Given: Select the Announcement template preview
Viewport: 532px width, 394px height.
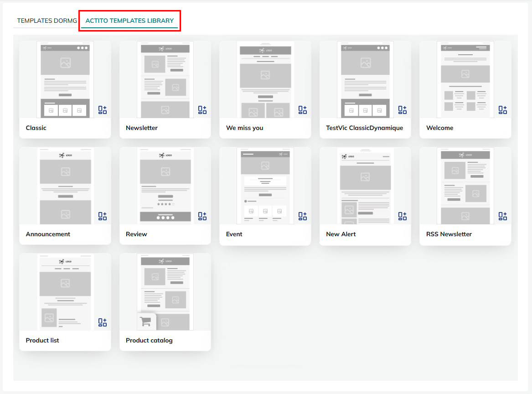Looking at the screenshot, I should click(65, 186).
